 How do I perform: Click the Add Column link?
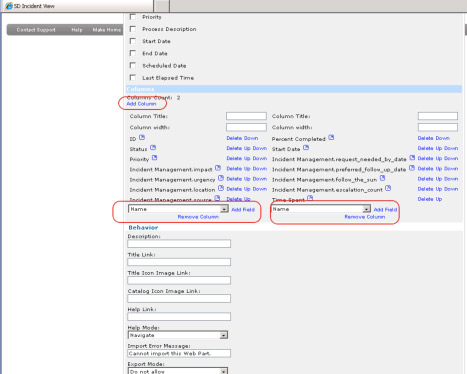click(x=141, y=104)
